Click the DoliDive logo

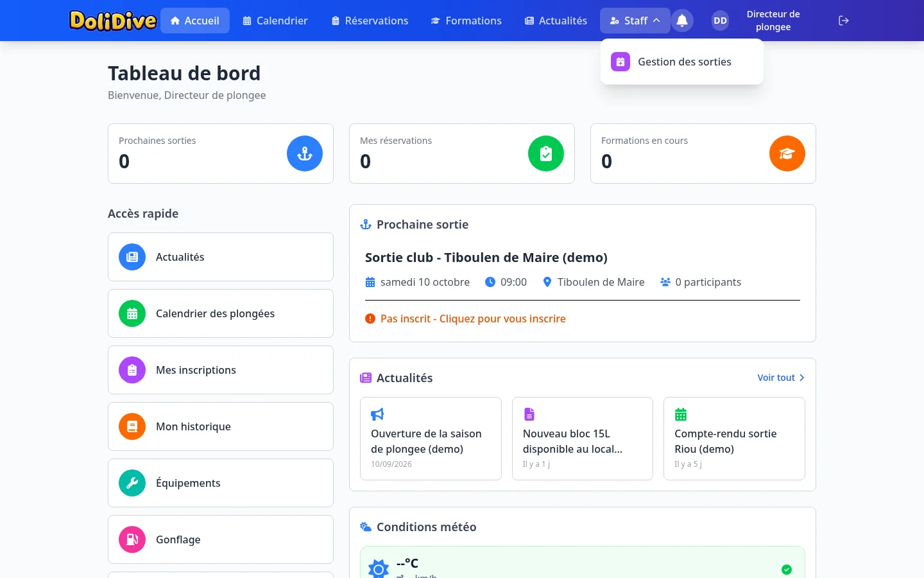[113, 21]
